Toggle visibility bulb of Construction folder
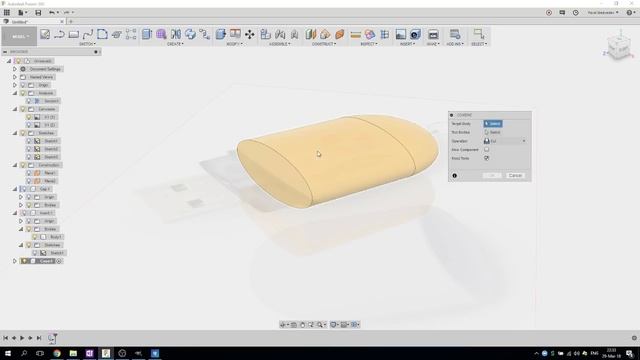The width and height of the screenshot is (640, 360). click(x=23, y=165)
